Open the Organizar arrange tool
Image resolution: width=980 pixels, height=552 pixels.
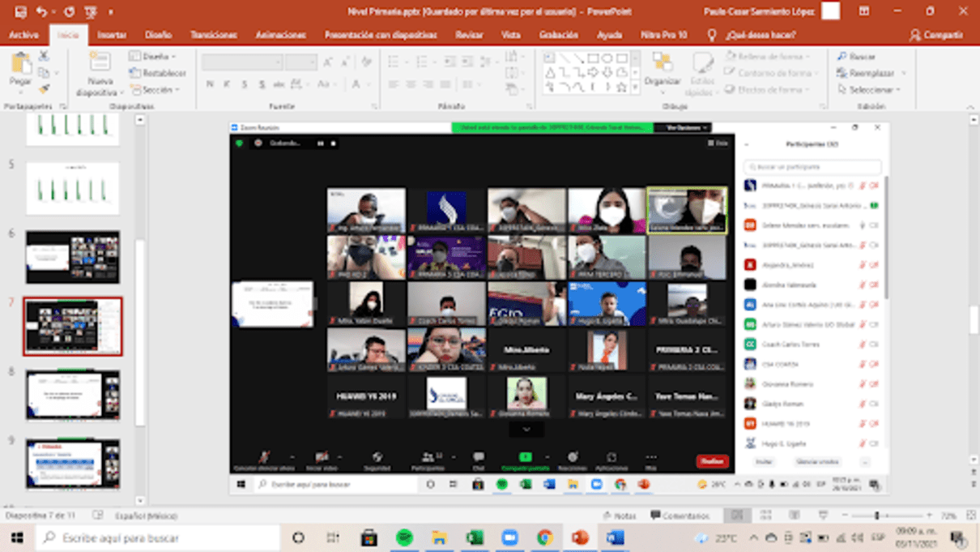663,72
